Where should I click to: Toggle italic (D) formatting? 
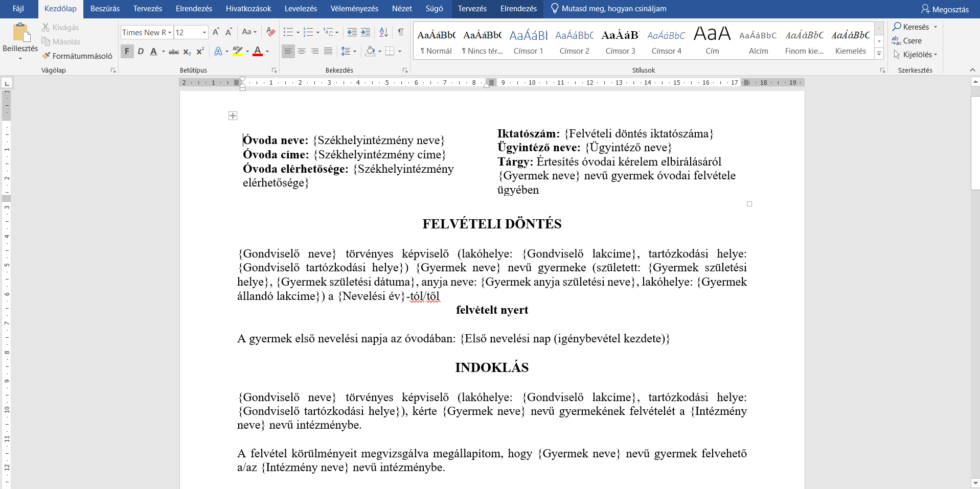pyautogui.click(x=141, y=52)
